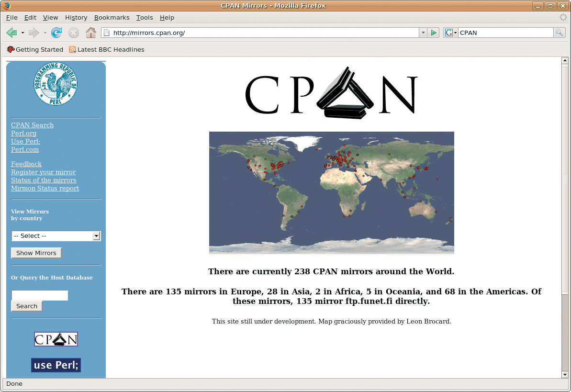Click the world map of mirrors
Viewport: 571px width, 392px height.
point(331,193)
